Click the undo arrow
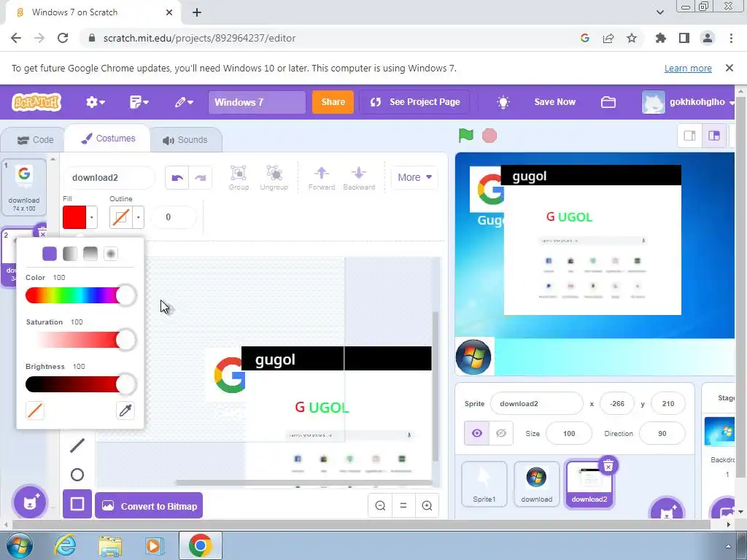Viewport: 747px width, 560px height. pos(177,178)
